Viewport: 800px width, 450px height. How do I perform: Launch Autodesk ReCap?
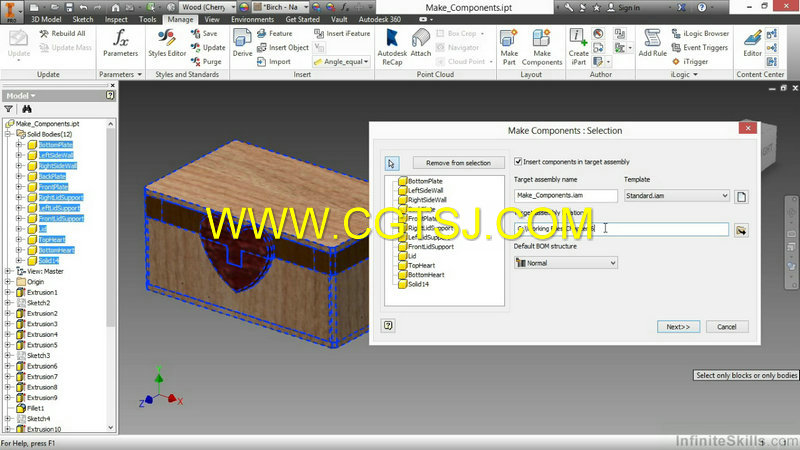[x=392, y=47]
